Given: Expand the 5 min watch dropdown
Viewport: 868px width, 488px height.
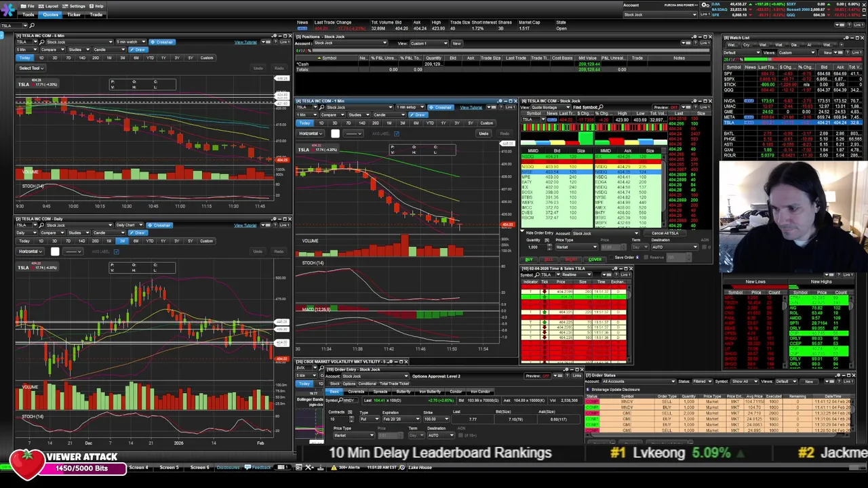Looking at the screenshot, I should (131, 42).
